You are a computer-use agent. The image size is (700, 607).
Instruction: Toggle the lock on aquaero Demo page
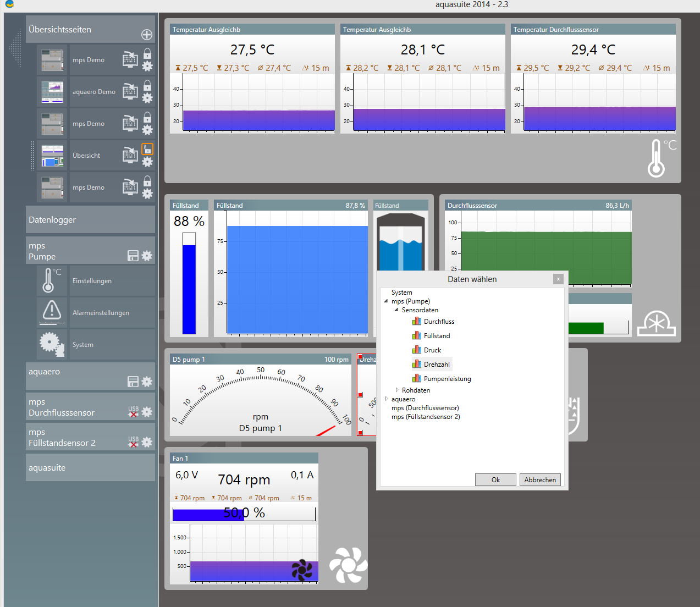[147, 85]
